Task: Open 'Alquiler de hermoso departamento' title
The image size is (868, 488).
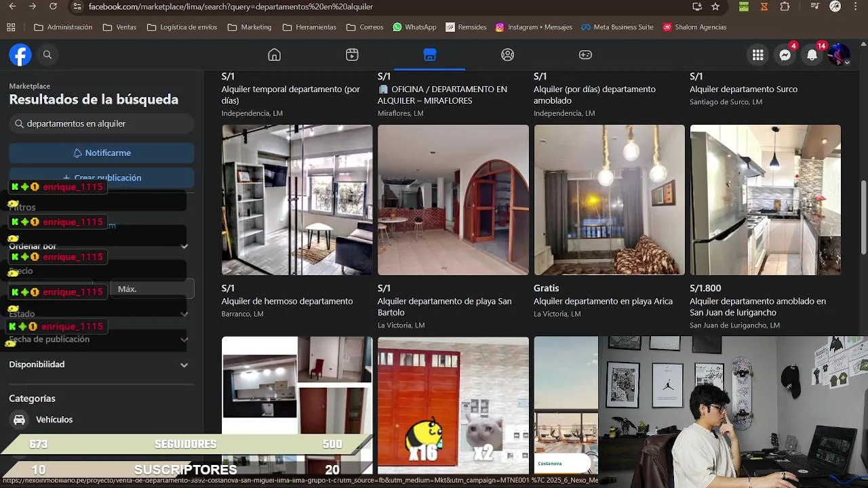Action: (288, 302)
